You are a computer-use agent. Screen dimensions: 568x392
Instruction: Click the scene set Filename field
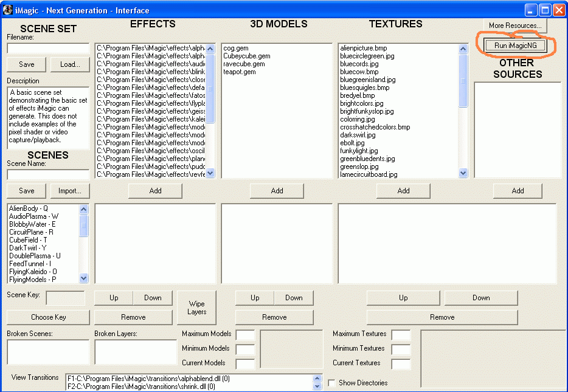coord(48,48)
